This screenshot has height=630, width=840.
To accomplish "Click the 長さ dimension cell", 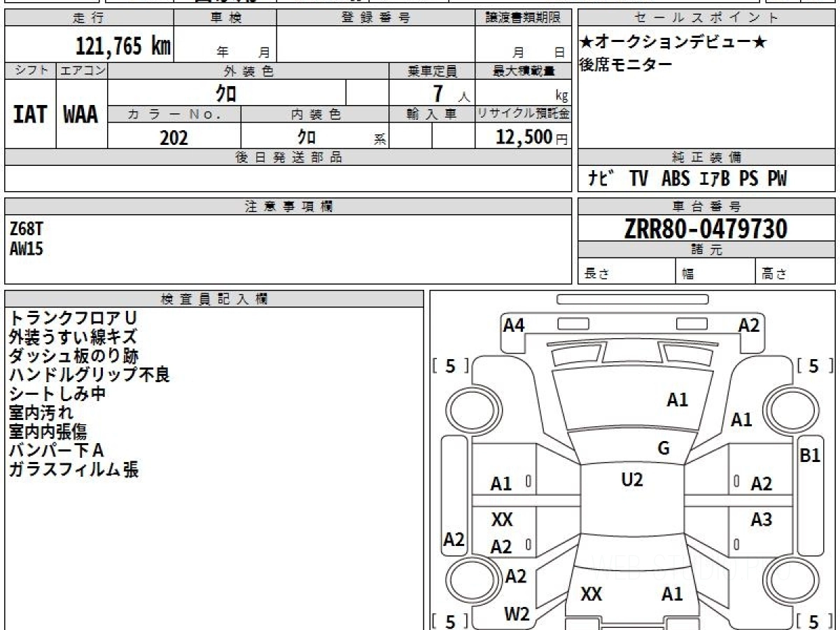I will point(627,272).
